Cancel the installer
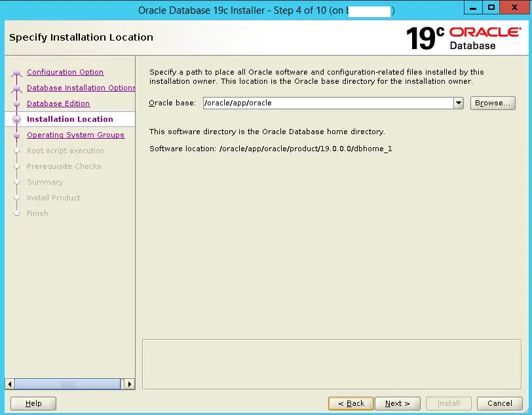The height and width of the screenshot is (415, 532). coord(500,403)
